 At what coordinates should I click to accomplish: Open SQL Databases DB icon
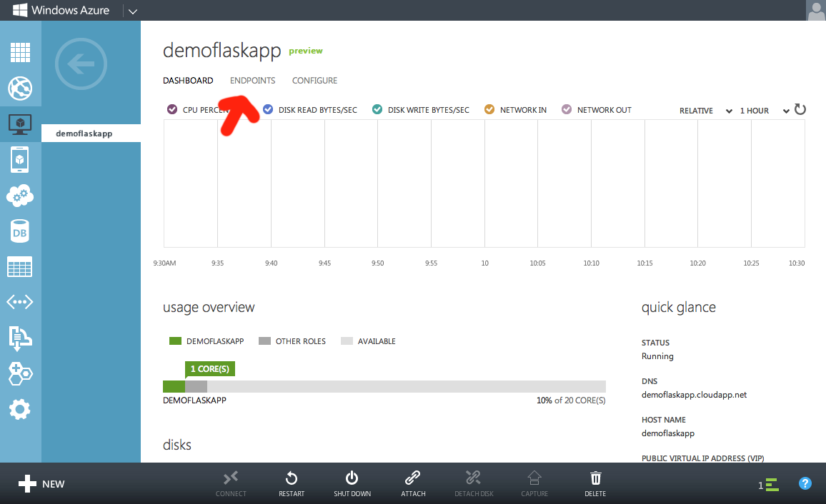[x=20, y=231]
